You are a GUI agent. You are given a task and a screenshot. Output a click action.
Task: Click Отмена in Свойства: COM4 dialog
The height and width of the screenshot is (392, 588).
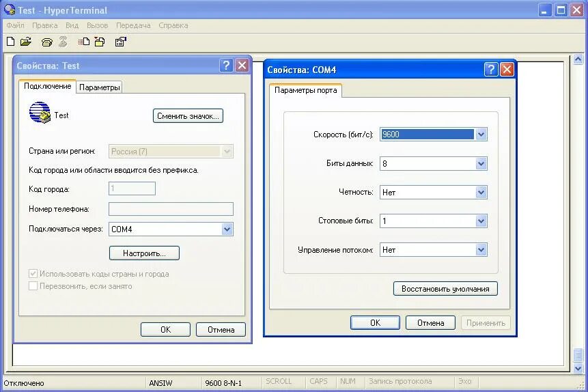pos(430,323)
